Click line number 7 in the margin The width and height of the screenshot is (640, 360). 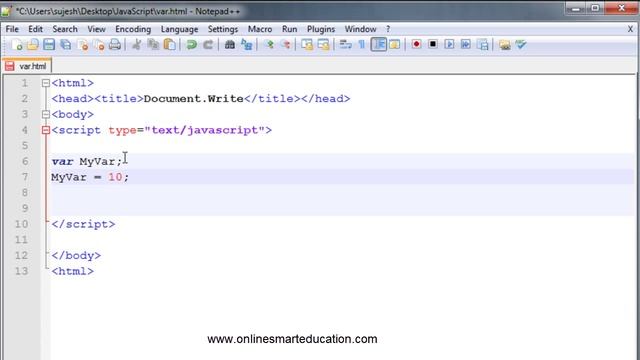pyautogui.click(x=25, y=177)
